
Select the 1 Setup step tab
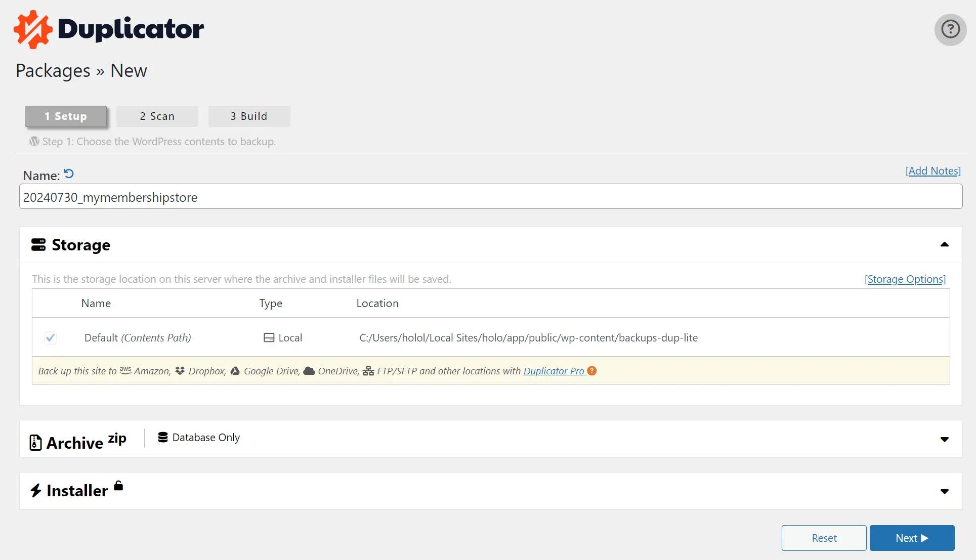pyautogui.click(x=66, y=116)
